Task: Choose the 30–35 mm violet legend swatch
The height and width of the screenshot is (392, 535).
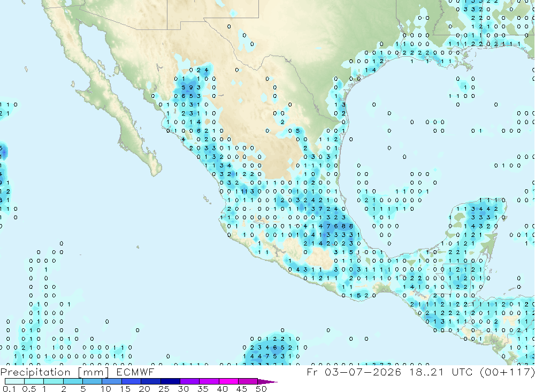Action: (x=189, y=381)
